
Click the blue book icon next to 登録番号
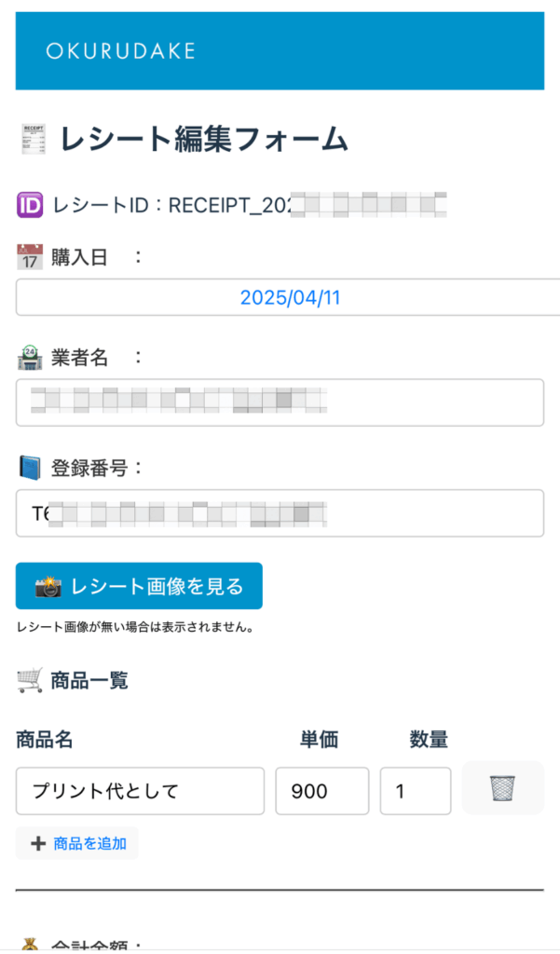(x=30, y=468)
